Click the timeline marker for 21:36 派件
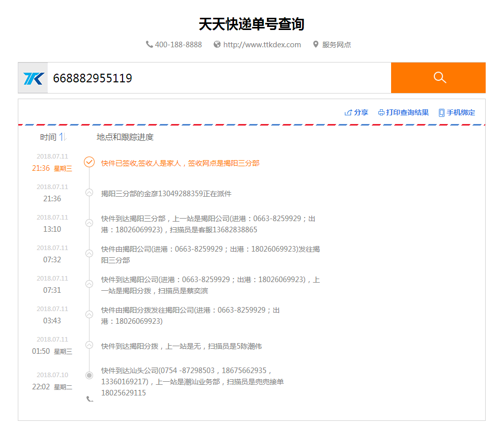 click(89, 193)
